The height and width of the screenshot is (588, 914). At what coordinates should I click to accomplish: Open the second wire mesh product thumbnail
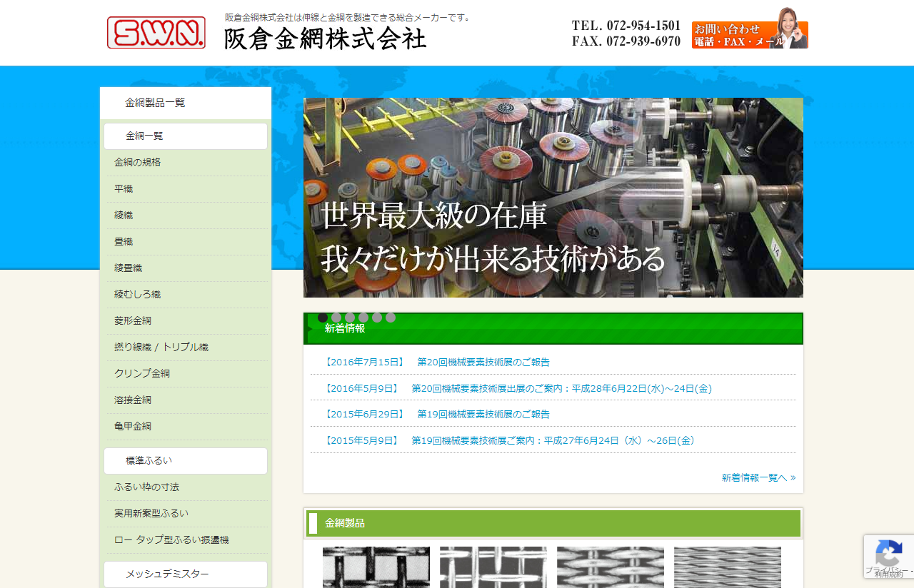[493, 567]
